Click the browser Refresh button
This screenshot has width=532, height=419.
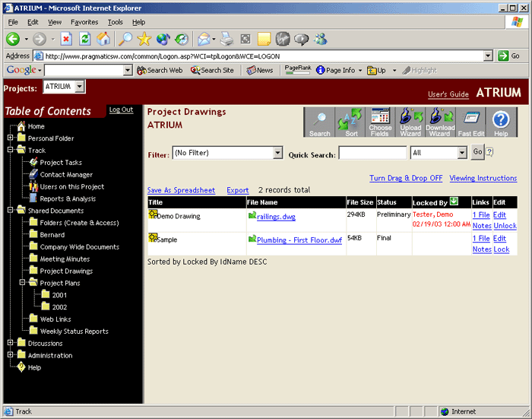click(x=85, y=39)
